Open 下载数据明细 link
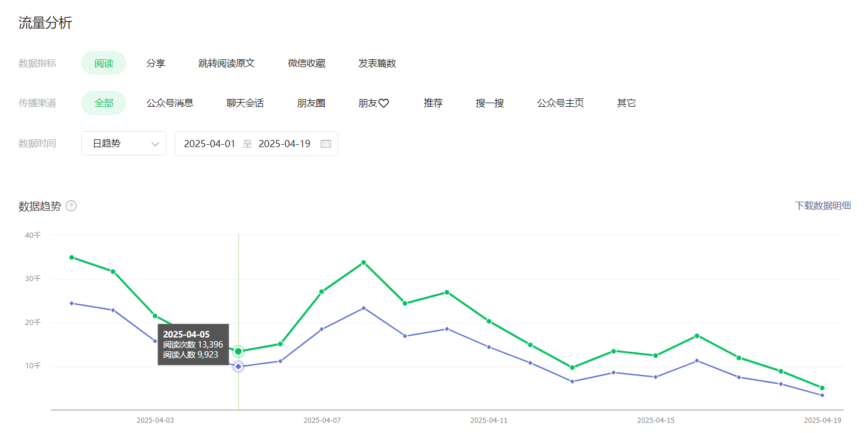Screen dimensions: 868x433 click(x=823, y=206)
